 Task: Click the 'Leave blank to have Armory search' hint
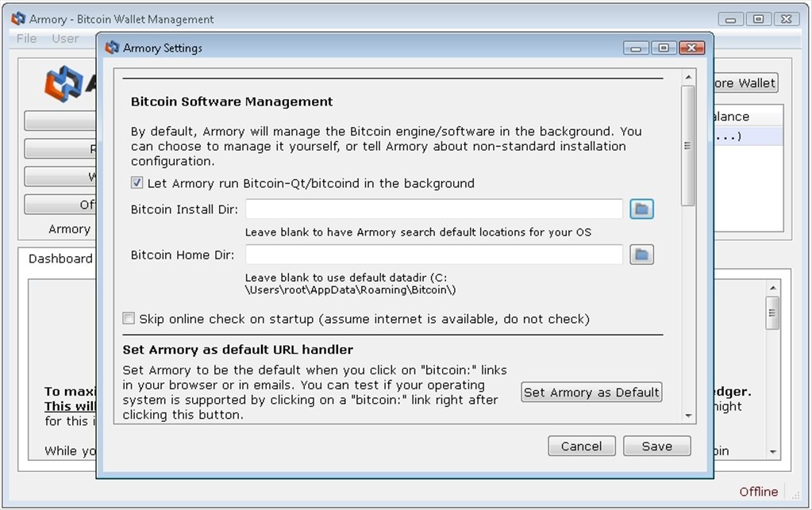tap(418, 232)
